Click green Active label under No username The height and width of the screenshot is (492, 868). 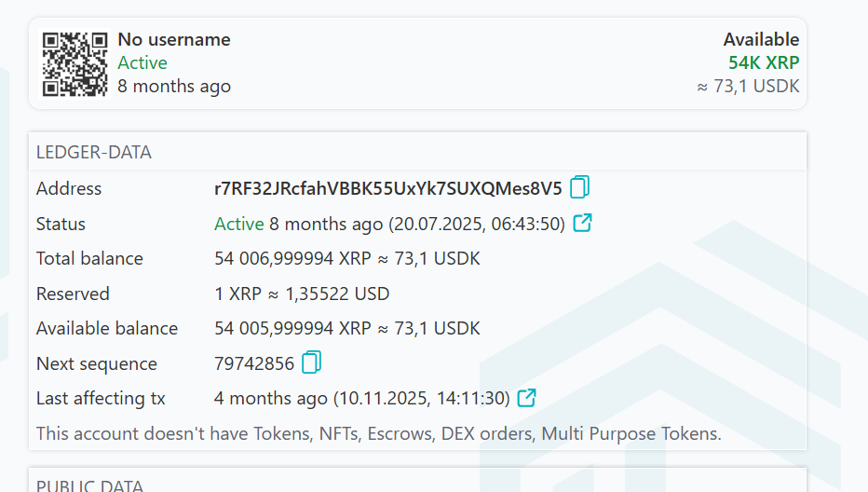point(142,63)
